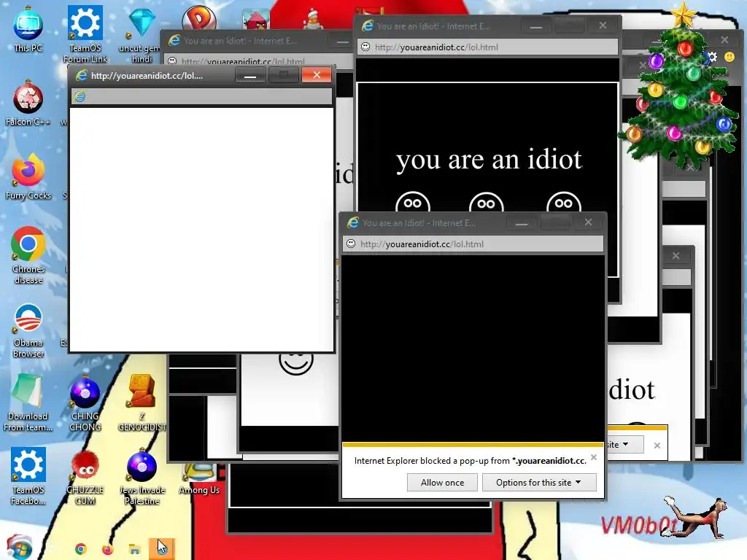Screen dimensions: 747x560
Task: Launch the Chrones disease Chrome shortcut
Action: point(28,255)
